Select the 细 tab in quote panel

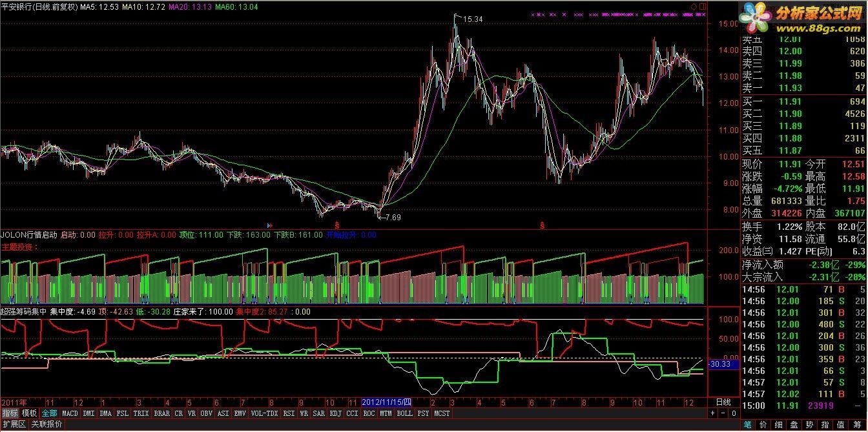[x=779, y=425]
